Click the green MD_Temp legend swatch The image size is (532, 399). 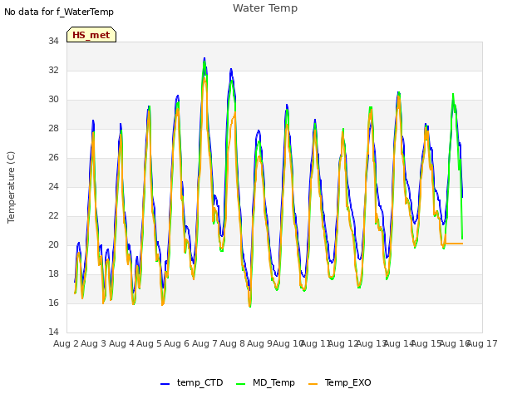point(240,384)
